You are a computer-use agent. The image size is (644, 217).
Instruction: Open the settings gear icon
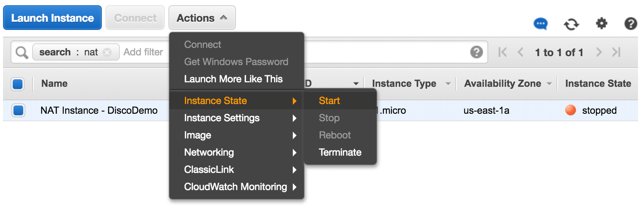[601, 24]
